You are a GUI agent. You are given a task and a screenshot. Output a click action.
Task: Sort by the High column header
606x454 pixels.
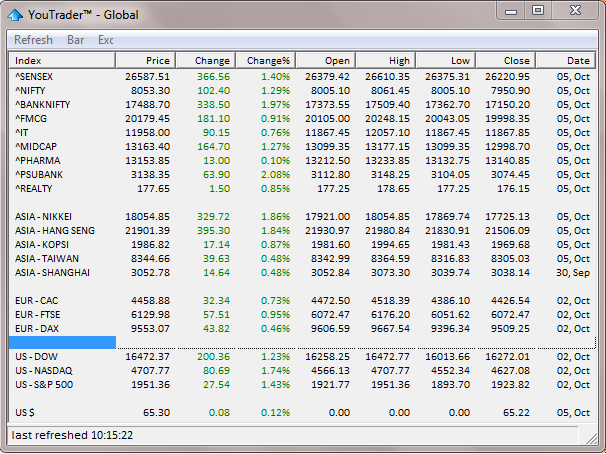[x=386, y=61]
